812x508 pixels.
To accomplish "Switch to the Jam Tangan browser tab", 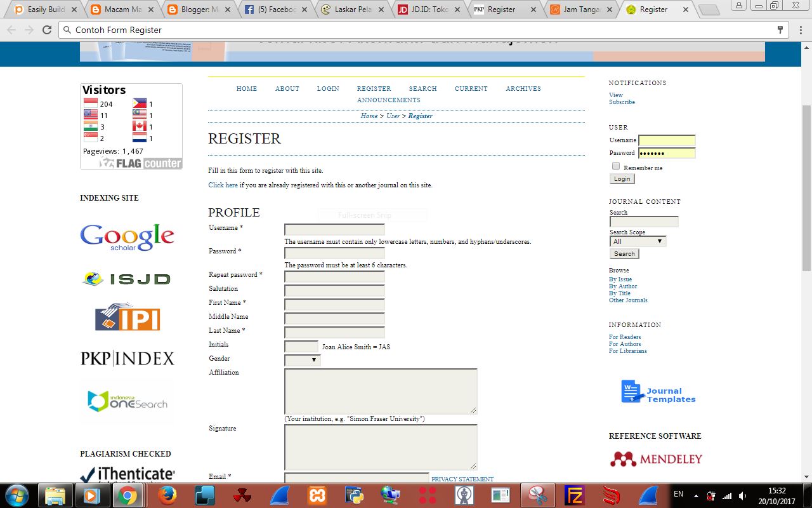I will tap(582, 10).
